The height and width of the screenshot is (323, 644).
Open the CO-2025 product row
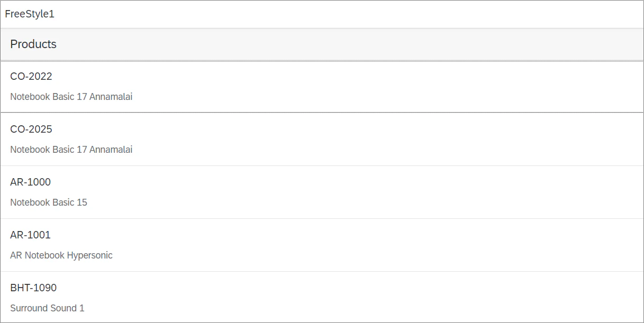point(322,140)
